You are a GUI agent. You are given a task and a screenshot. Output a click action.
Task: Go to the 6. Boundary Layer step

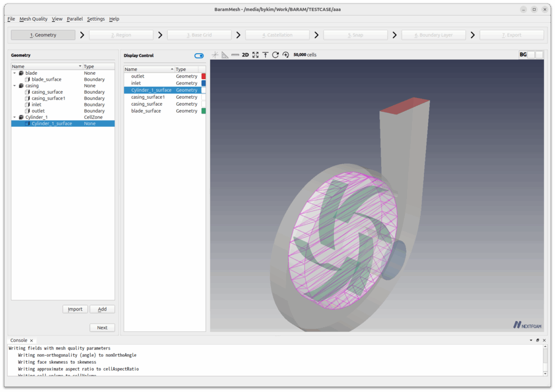[434, 35]
